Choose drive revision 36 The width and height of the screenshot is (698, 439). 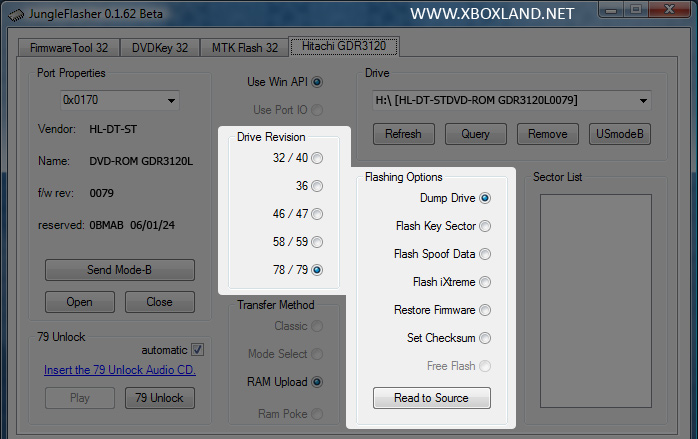pyautogui.click(x=317, y=186)
